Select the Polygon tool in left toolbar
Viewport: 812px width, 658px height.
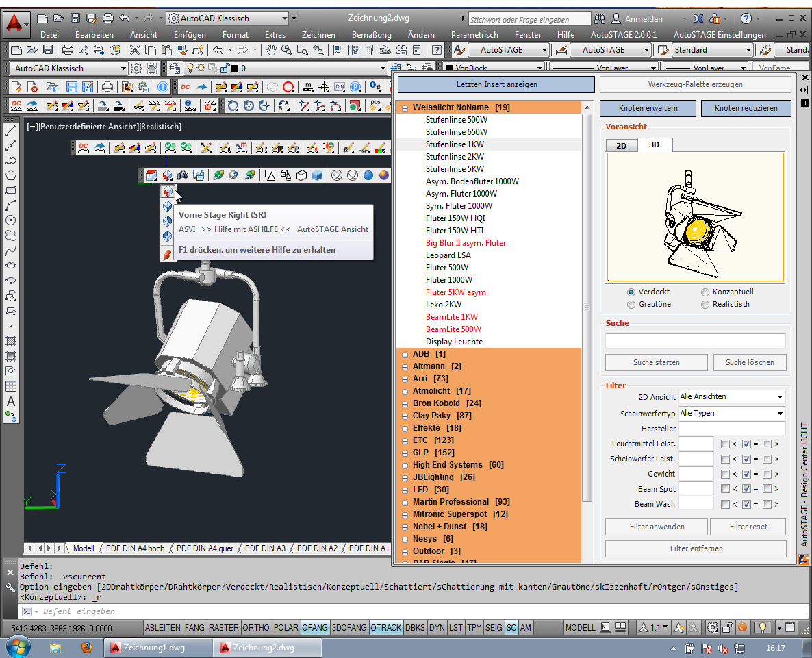click(x=11, y=175)
